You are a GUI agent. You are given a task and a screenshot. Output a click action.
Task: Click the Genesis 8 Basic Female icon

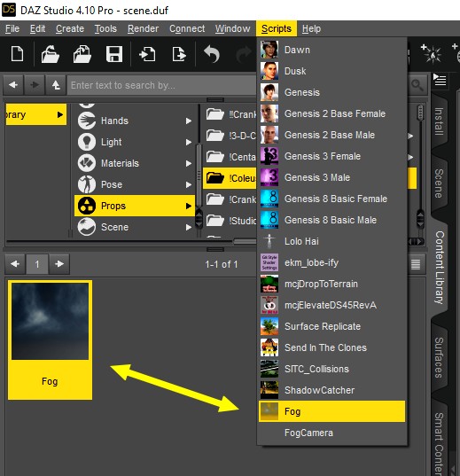click(269, 199)
